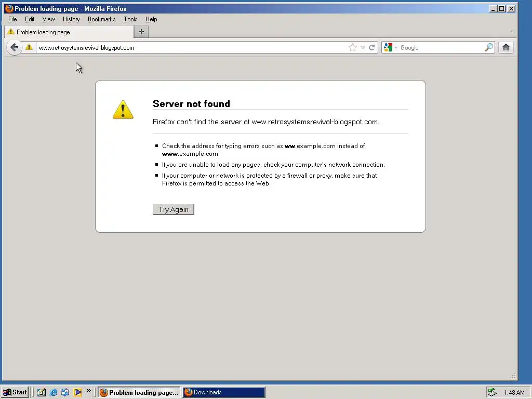Viewport: 532px width, 399px height.
Task: Click the Try Again button
Action: click(x=174, y=209)
